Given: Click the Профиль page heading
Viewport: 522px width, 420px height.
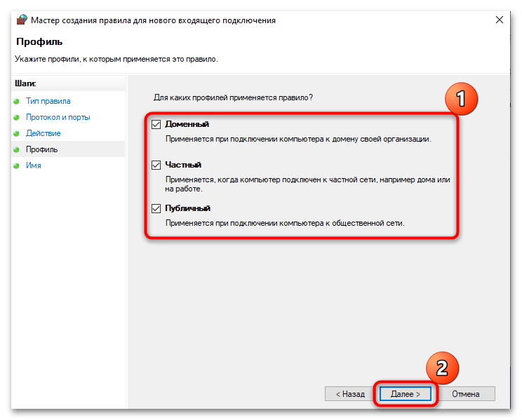Looking at the screenshot, I should (39, 41).
